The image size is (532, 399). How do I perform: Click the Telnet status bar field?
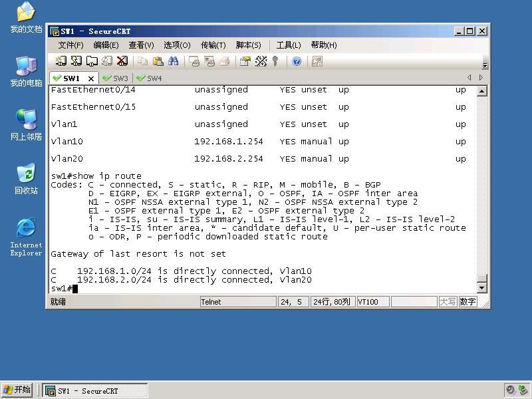[238, 302]
